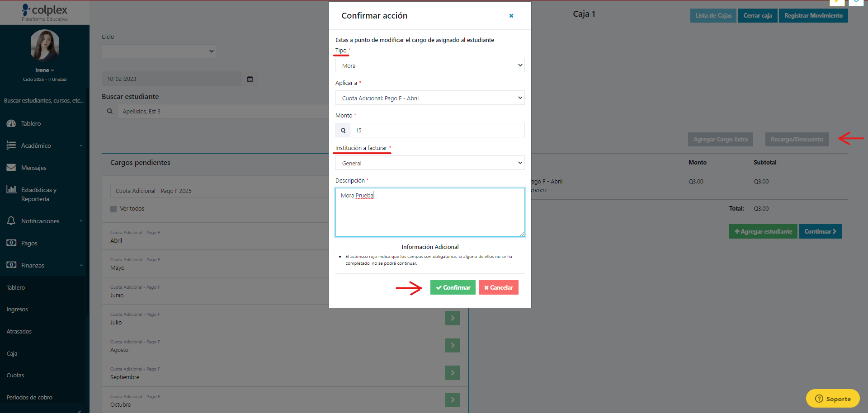Open the Ciclo dropdown
868x413 pixels.
coord(159,51)
